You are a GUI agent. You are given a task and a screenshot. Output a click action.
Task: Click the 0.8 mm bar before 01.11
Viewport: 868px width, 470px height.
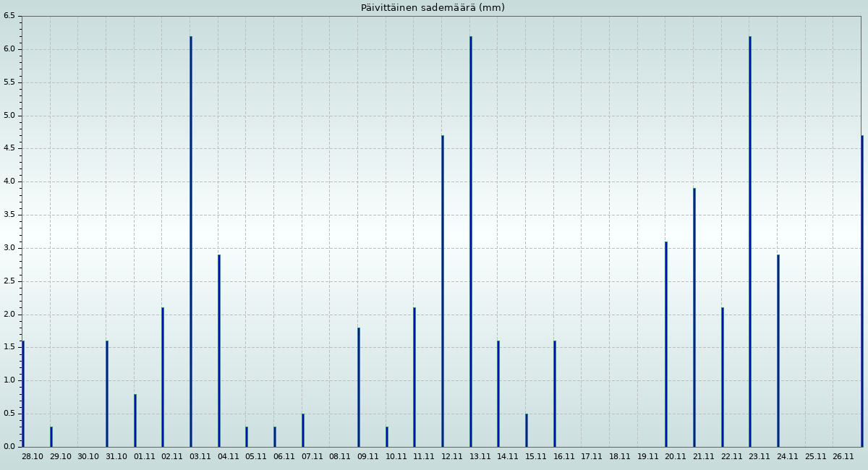pos(135,421)
